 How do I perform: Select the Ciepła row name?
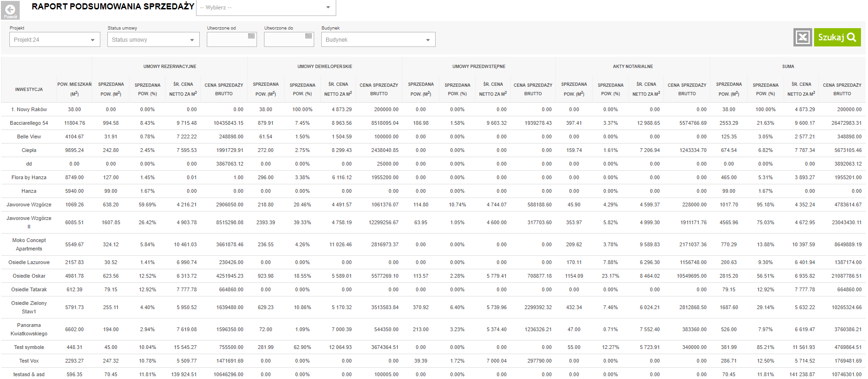[x=29, y=150]
